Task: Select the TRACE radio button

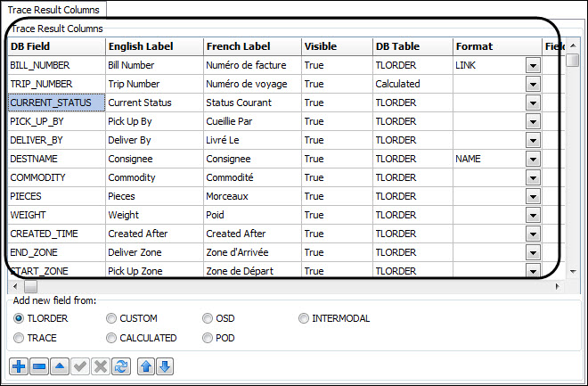Action: coord(19,338)
